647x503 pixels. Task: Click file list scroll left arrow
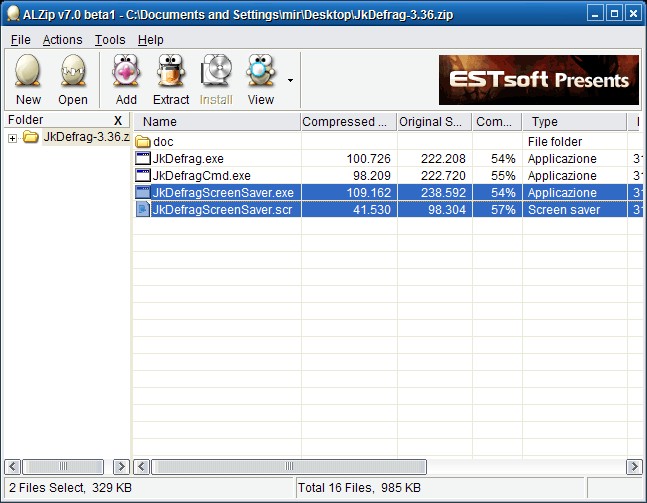(x=142, y=467)
